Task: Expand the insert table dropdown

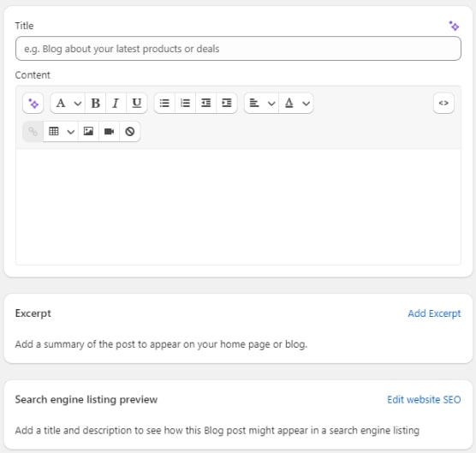Action: pos(61,132)
